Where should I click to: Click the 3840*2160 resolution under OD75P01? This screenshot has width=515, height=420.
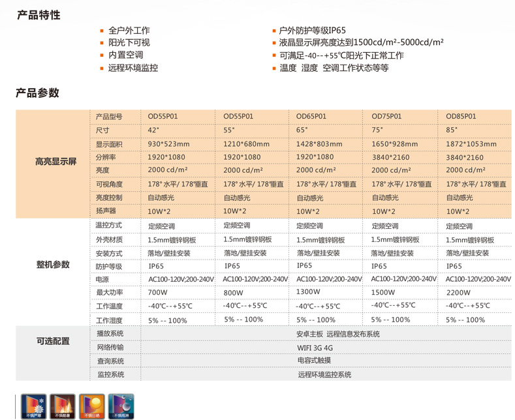click(x=390, y=157)
